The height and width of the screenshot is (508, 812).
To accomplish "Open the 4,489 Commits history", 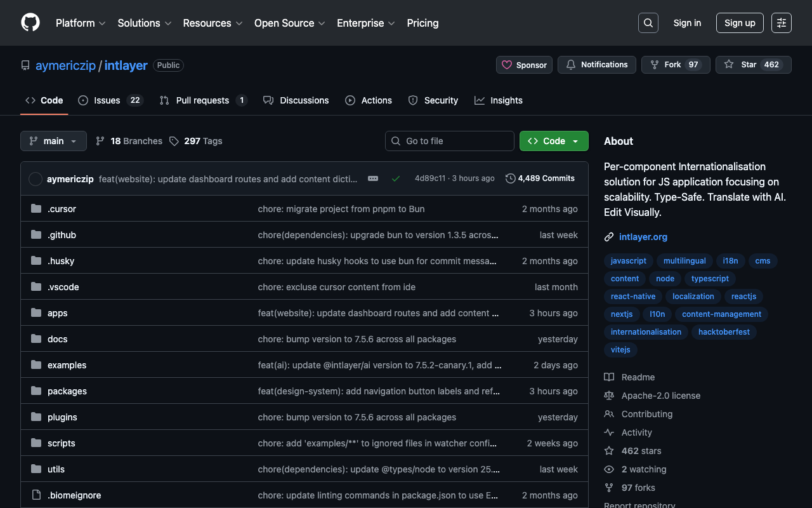I will coord(540,178).
